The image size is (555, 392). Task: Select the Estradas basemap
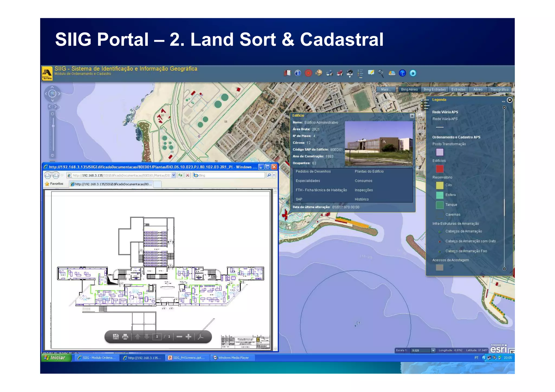458,89
